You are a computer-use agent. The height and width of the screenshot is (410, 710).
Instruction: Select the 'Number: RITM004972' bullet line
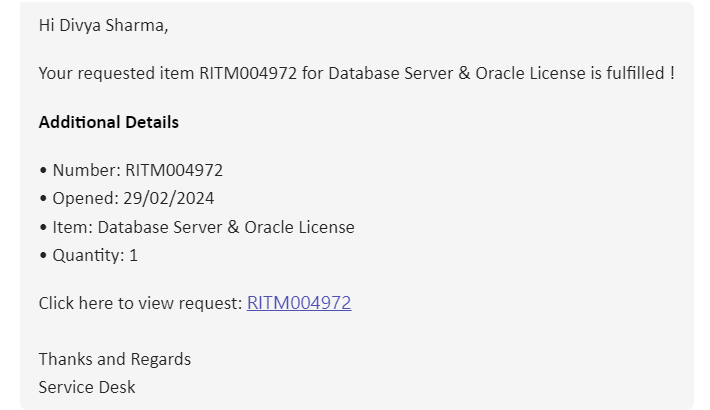[131, 170]
